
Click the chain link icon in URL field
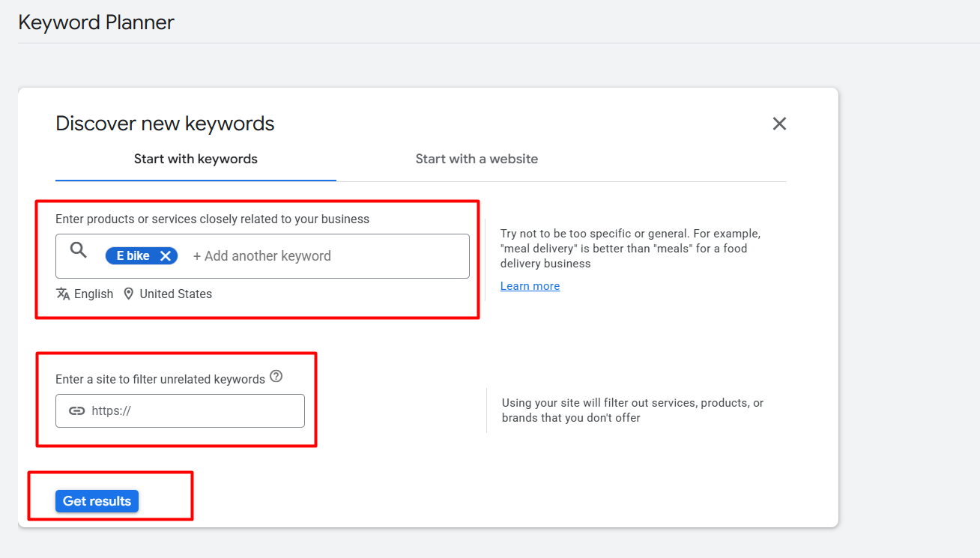pyautogui.click(x=76, y=410)
